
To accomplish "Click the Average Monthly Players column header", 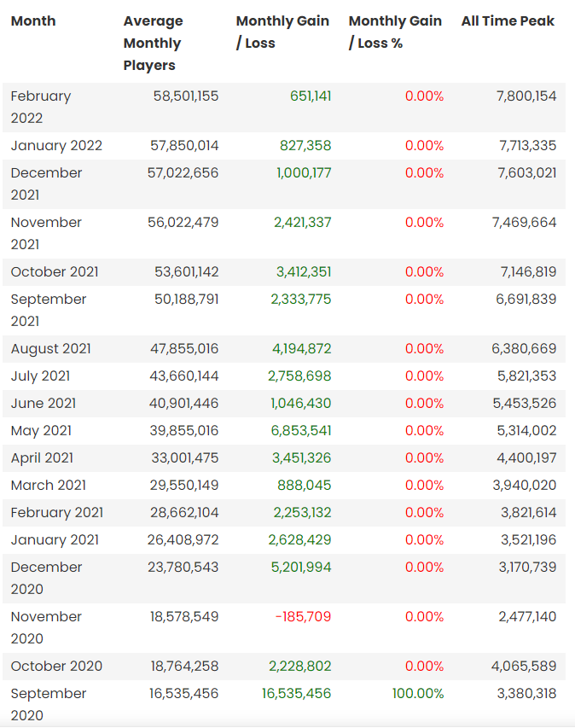I will pos(153,43).
